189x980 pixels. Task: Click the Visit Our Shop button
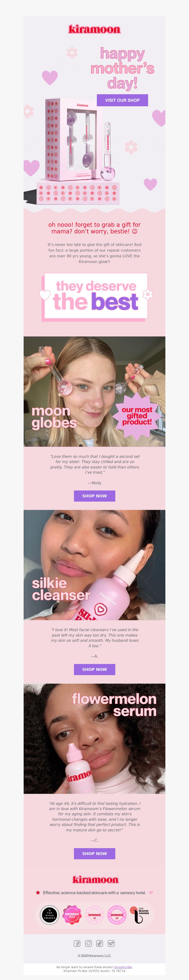click(122, 100)
